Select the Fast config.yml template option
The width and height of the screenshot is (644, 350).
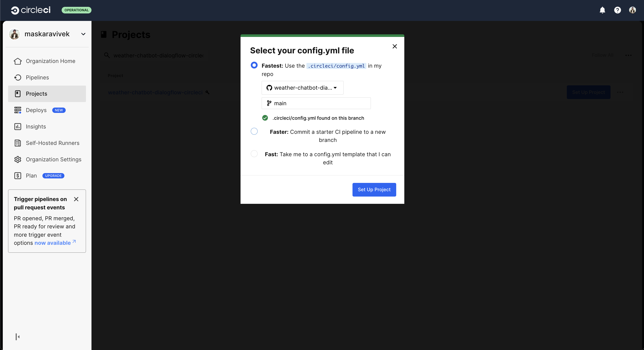pos(254,154)
